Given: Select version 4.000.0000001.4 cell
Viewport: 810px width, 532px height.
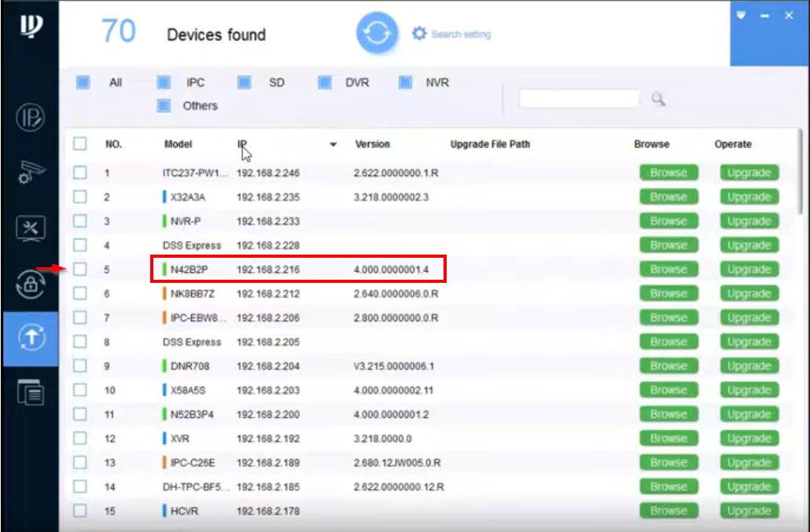Looking at the screenshot, I should (391, 270).
